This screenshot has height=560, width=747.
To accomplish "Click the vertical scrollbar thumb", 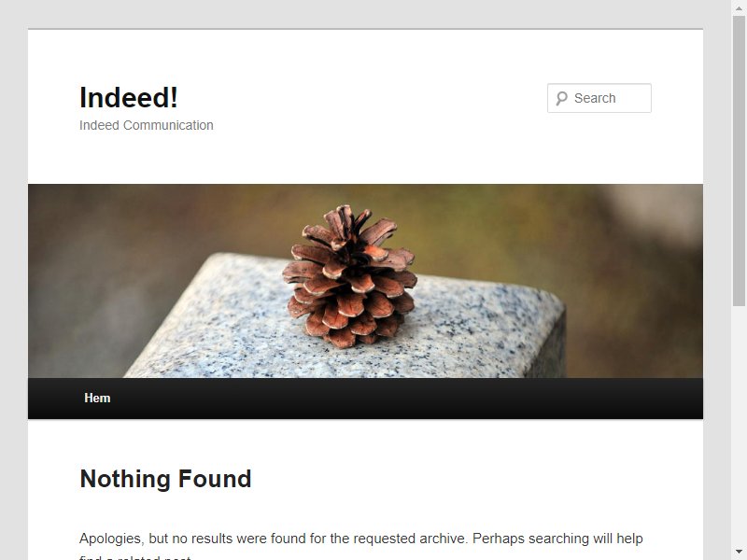I will pos(739,161).
